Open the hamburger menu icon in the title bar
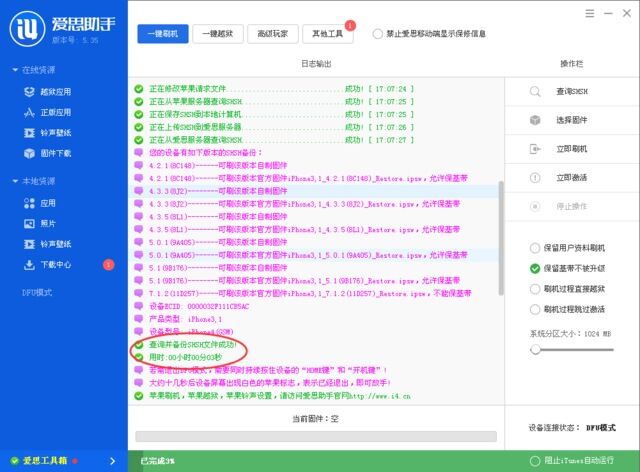 point(590,13)
